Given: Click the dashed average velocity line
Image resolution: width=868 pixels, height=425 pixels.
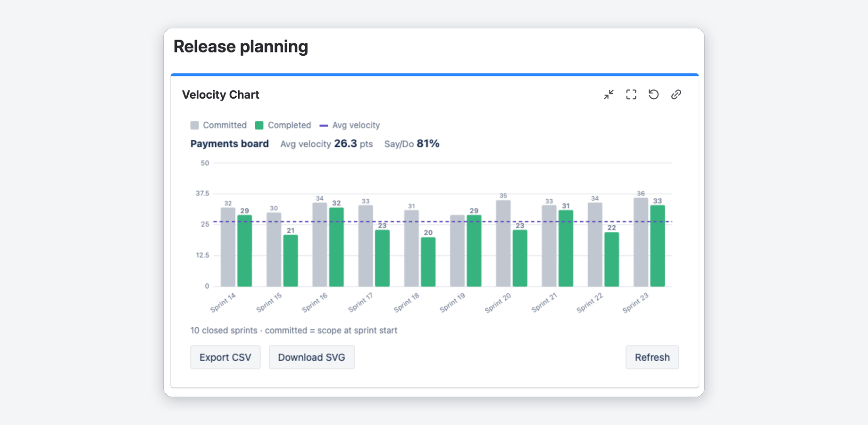Looking at the screenshot, I should 443,221.
